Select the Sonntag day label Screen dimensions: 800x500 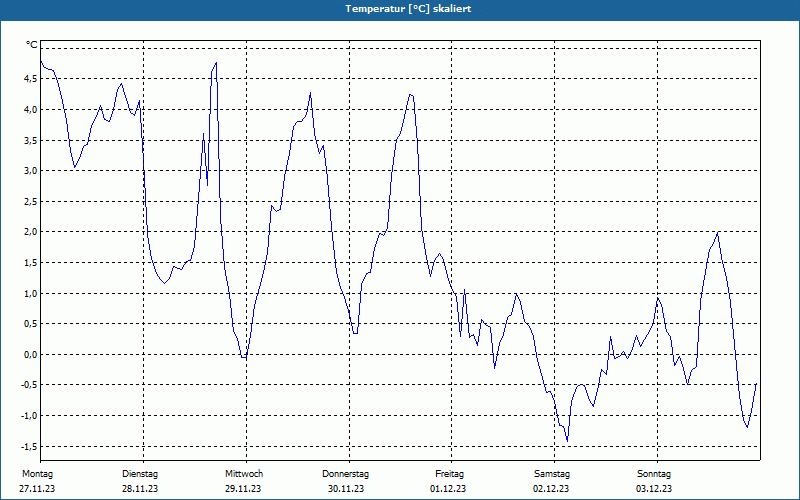[x=654, y=474]
